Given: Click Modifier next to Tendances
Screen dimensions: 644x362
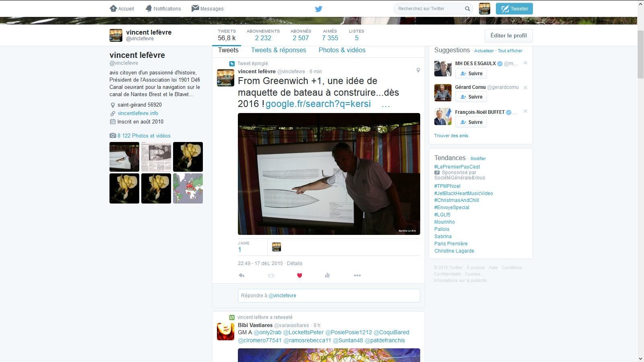Looking at the screenshot, I should pyautogui.click(x=478, y=159).
